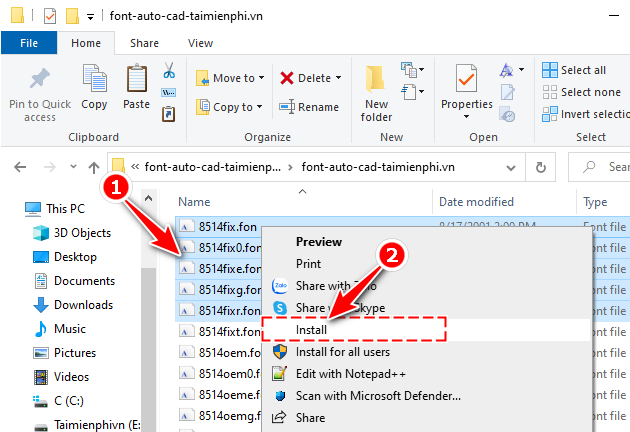
Task: Switch to the View ribbon tab
Action: click(x=200, y=43)
